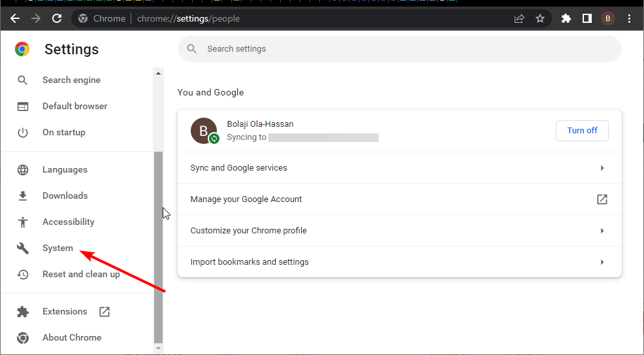The image size is (644, 355).
Task: Expand Import bookmarks and settings arrow
Action: [x=602, y=262]
